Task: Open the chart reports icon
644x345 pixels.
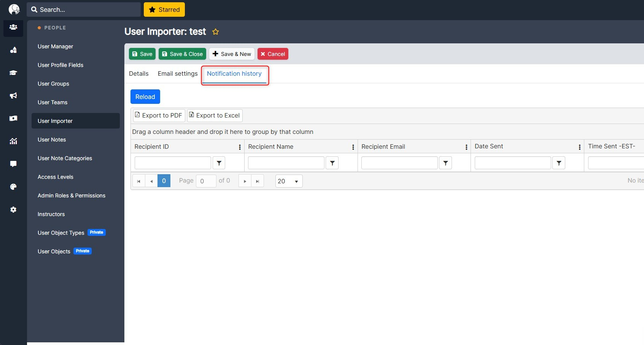Action: point(13,141)
